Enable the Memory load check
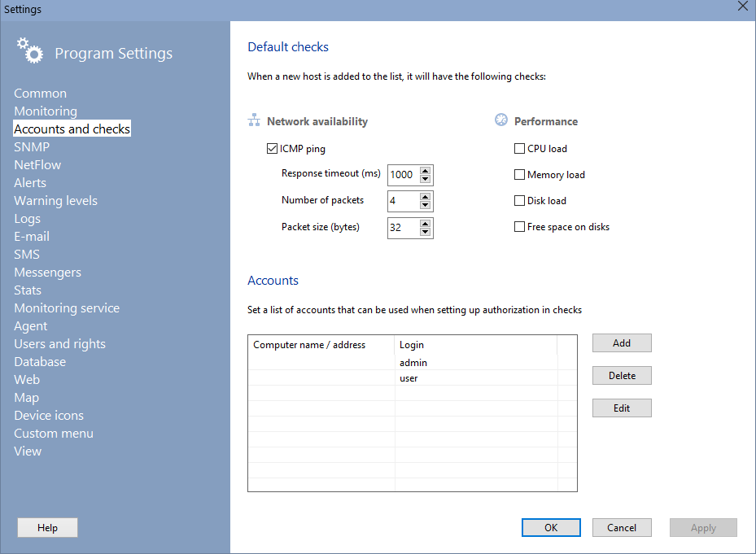This screenshot has width=756, height=554. coord(519,175)
